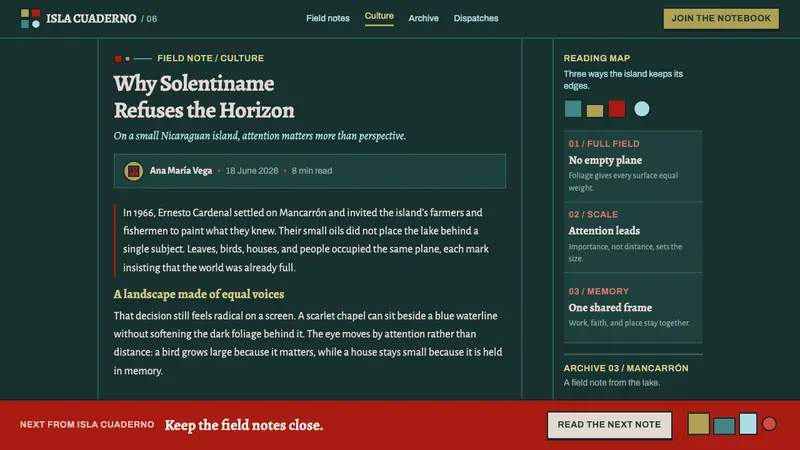Open the Isla Cuaderno site title link
800x450 pixels.
point(91,19)
